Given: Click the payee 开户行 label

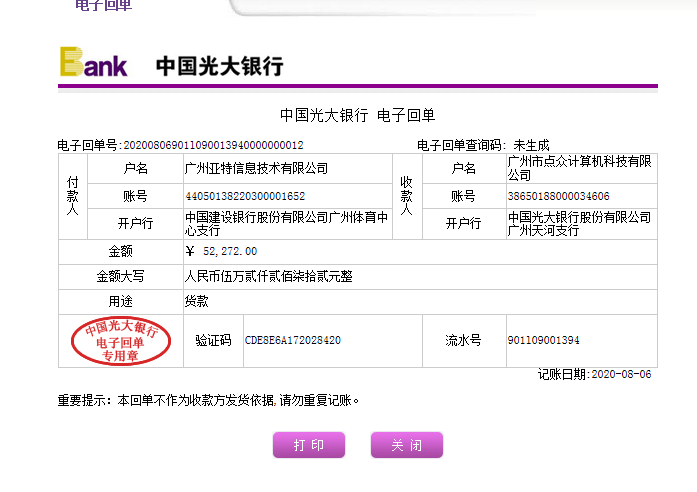Looking at the screenshot, I should [x=464, y=224].
